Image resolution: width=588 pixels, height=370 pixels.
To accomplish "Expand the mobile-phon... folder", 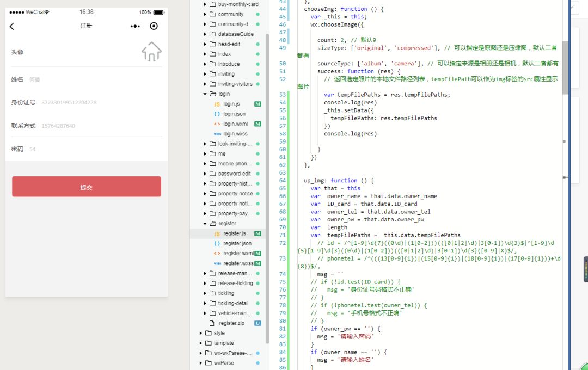I will click(205, 164).
